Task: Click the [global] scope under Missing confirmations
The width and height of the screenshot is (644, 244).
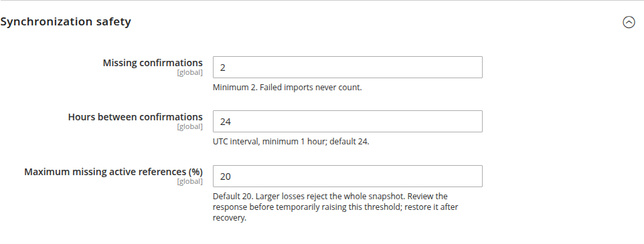Action: (189, 73)
